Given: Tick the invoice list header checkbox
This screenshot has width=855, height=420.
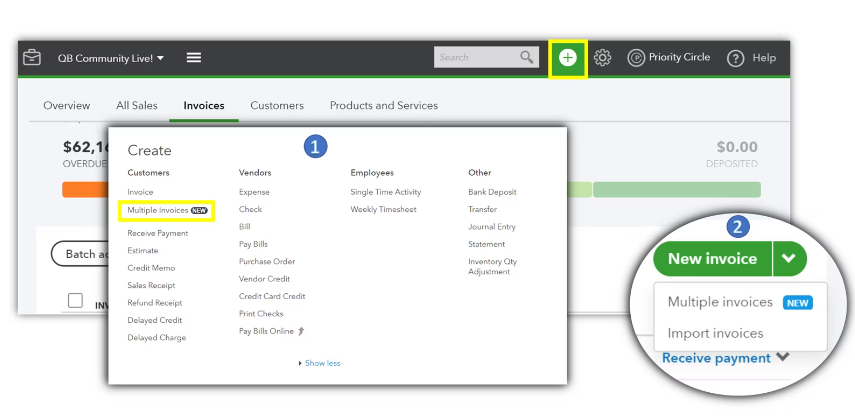Looking at the screenshot, I should click(75, 301).
